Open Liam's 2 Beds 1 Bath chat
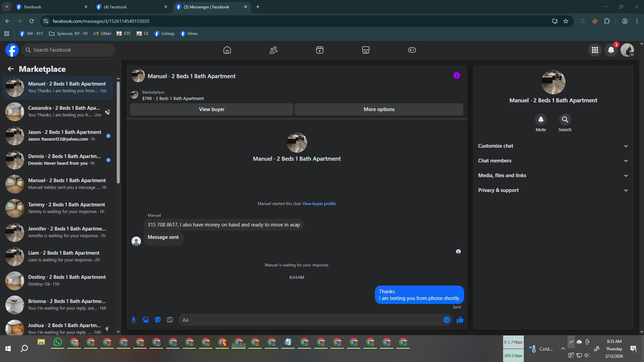The height and width of the screenshot is (362, 644). (58, 257)
